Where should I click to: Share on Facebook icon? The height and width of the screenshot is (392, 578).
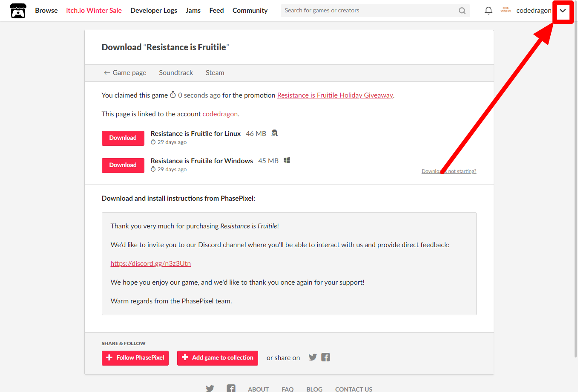[x=326, y=357]
